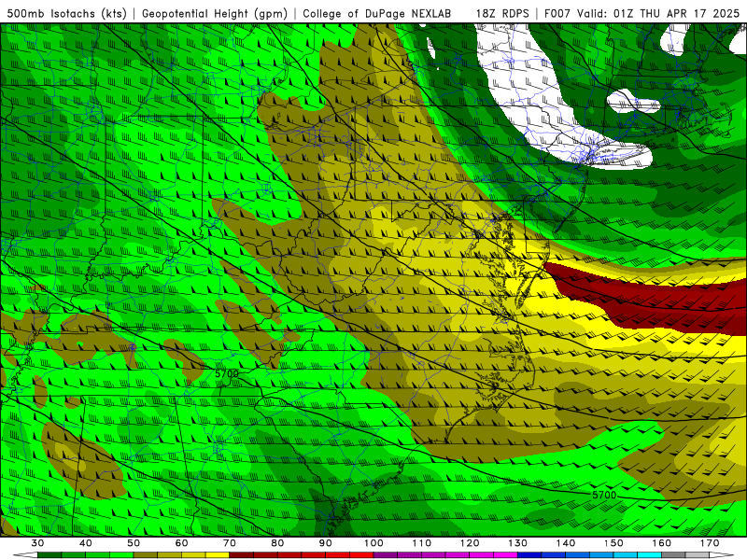
Task: Click the '150' value on the legend
Action: (x=614, y=543)
